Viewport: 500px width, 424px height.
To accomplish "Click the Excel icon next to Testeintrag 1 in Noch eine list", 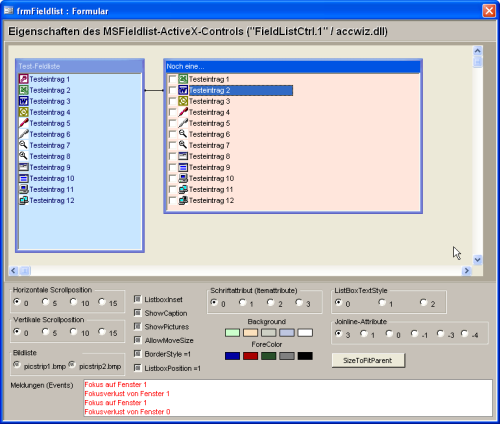I will click(183, 79).
